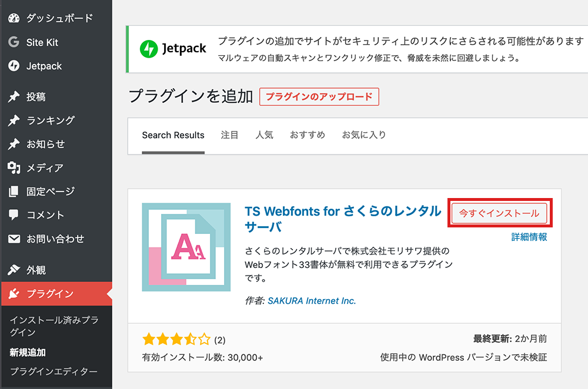
Task: Open インストール済みプラグイン submenu item
Action: (x=54, y=326)
